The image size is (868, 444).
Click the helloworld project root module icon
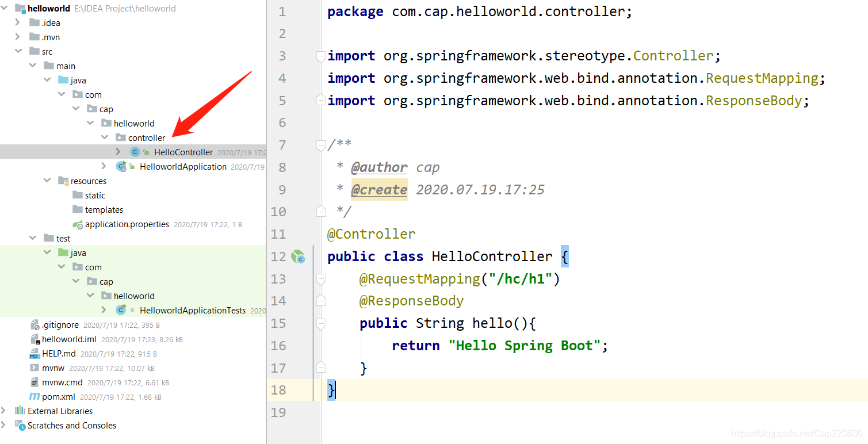click(x=20, y=9)
